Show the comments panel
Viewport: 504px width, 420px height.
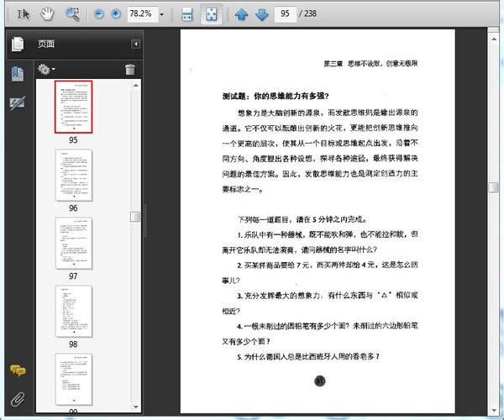click(17, 370)
